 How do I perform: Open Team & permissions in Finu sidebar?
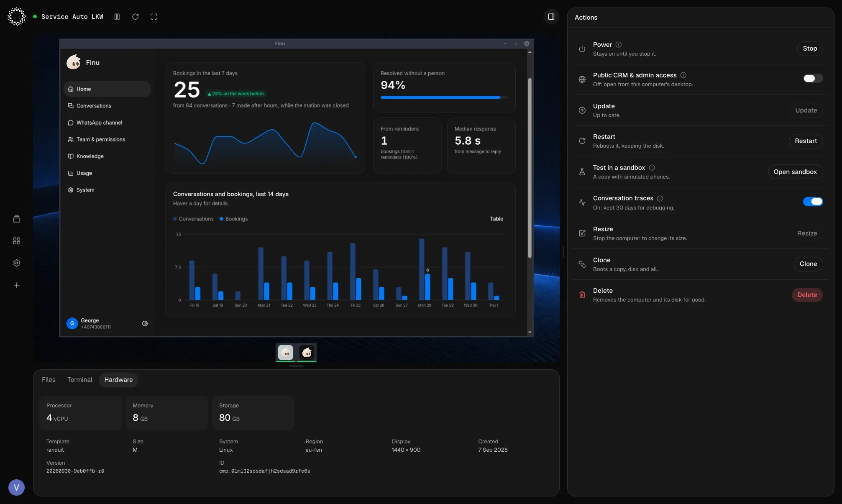click(x=107, y=139)
